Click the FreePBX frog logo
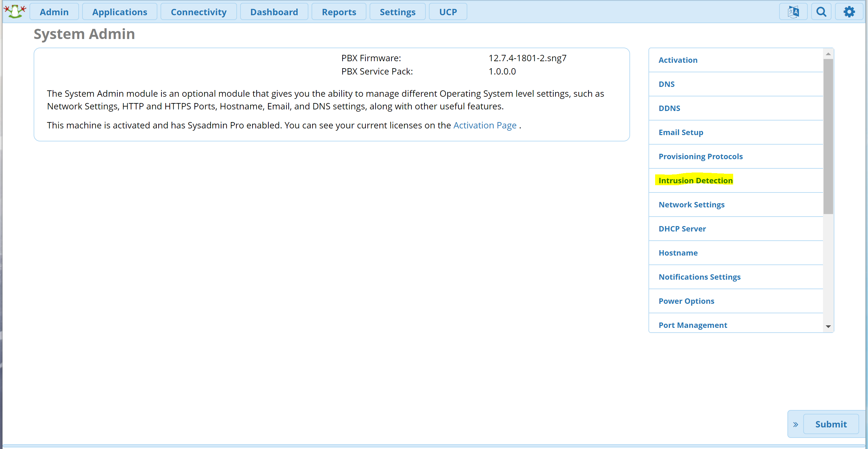 coord(15,11)
